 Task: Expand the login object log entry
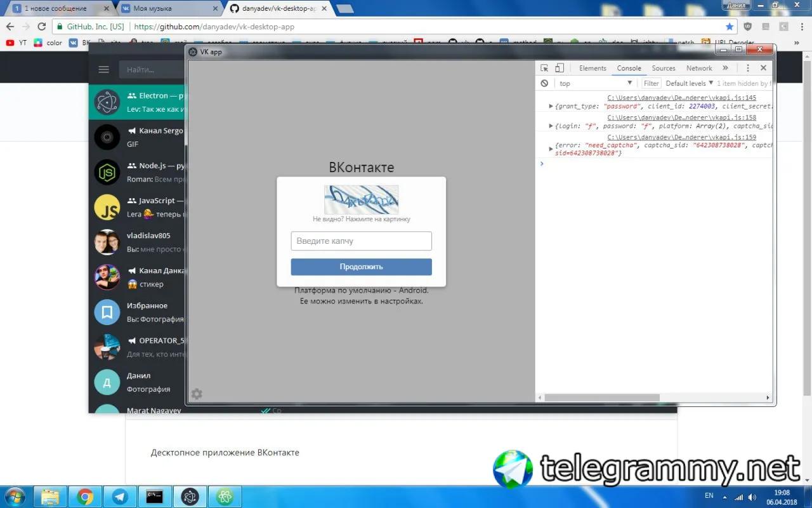point(551,126)
